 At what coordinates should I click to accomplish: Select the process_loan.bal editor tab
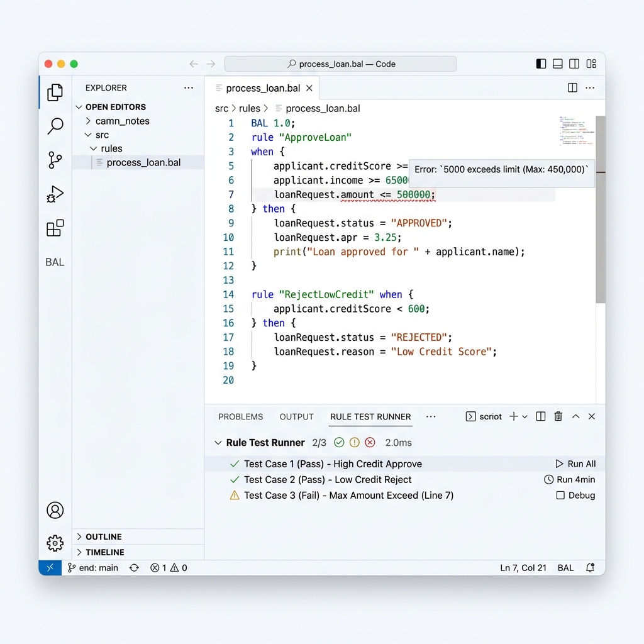[x=262, y=88]
